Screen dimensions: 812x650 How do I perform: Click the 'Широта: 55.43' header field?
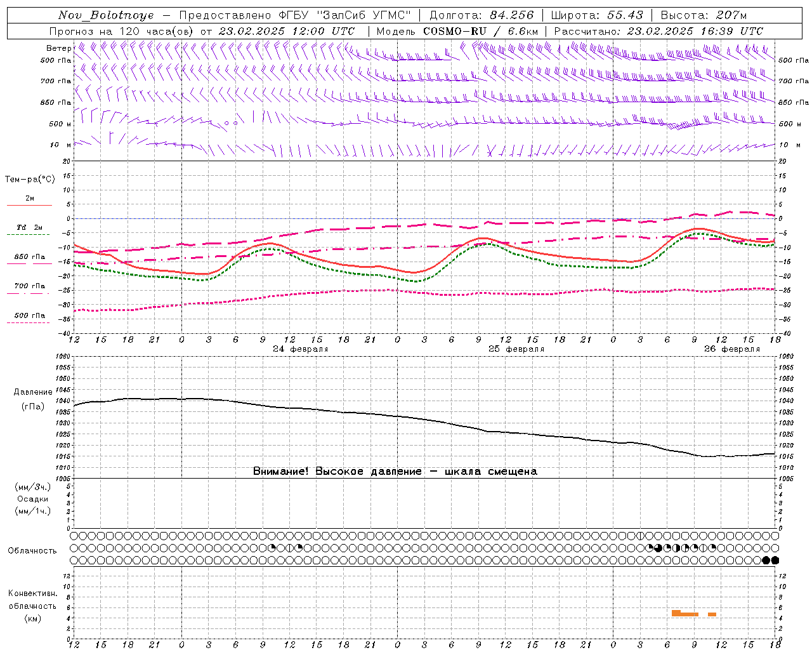point(597,15)
